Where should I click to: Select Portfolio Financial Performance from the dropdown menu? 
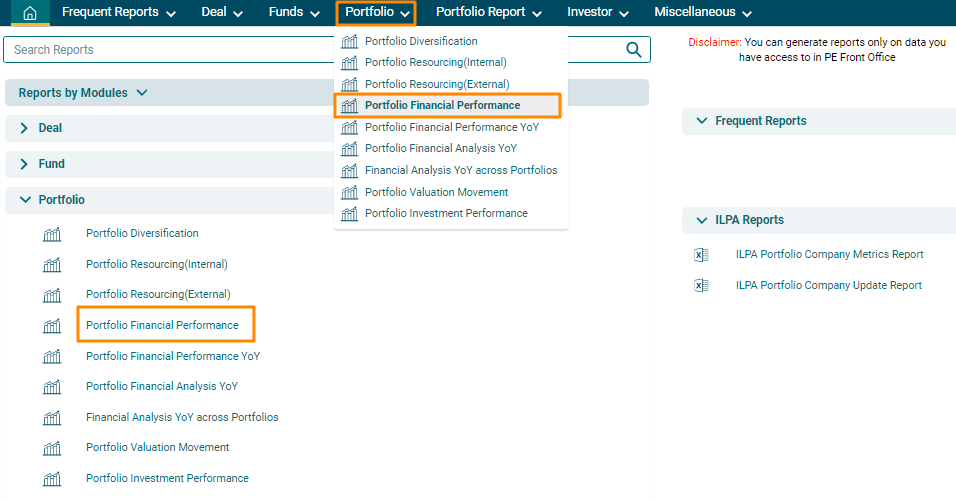(442, 106)
